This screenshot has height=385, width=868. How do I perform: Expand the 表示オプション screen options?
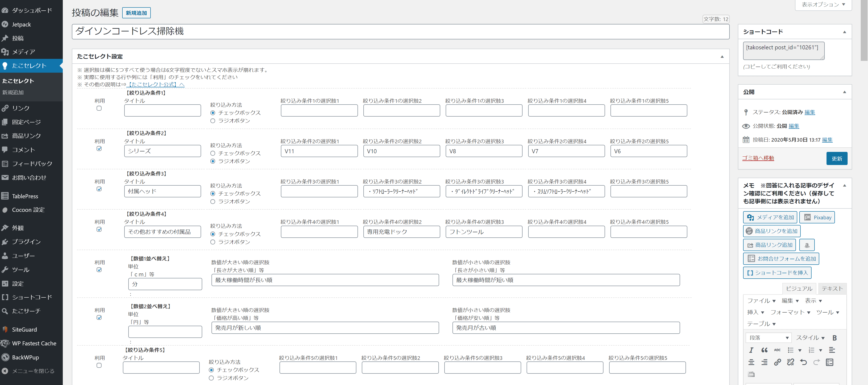click(x=823, y=5)
